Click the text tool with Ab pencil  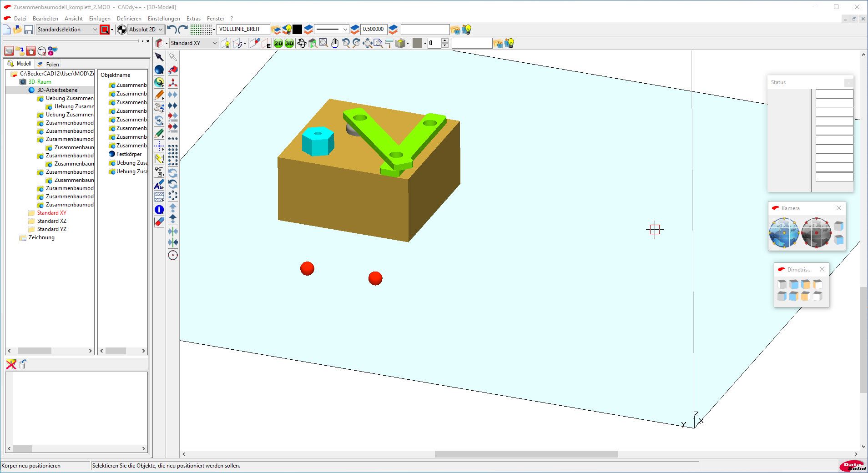coord(159,185)
